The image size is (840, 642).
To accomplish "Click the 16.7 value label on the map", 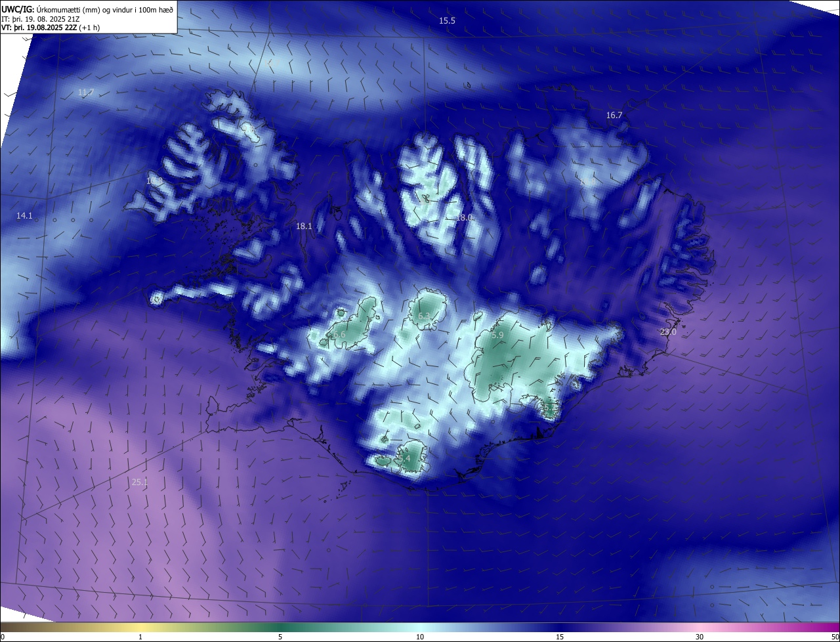I will pyautogui.click(x=614, y=115).
